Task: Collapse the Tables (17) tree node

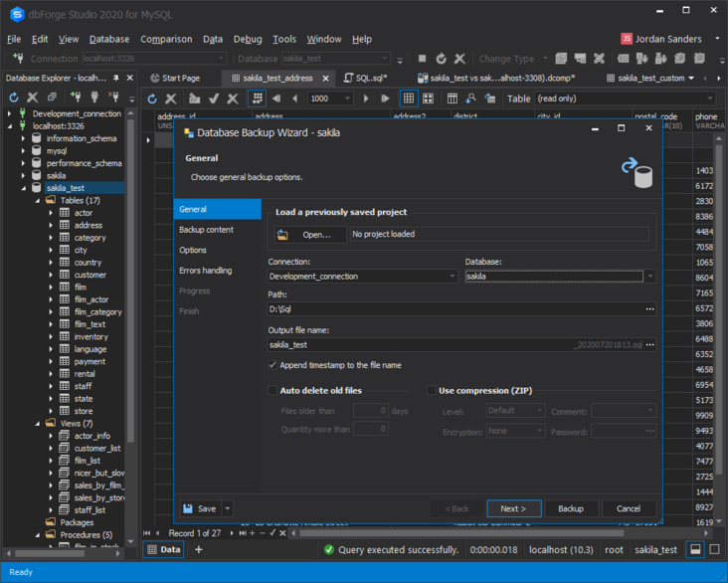Action: pos(38,200)
